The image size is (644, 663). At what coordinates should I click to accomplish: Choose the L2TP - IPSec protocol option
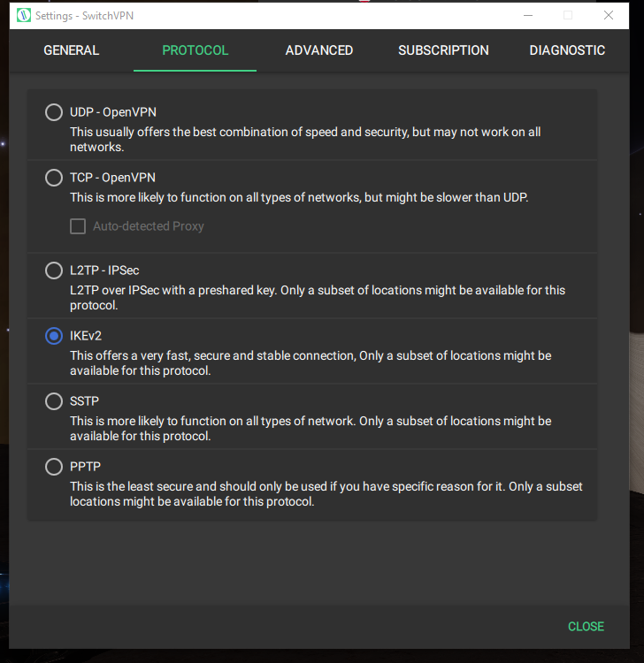54,271
